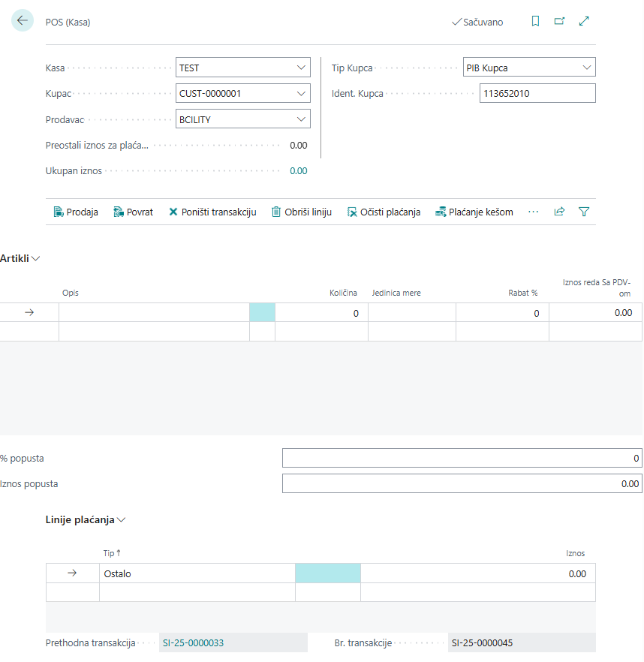Toggle the filter pane icon

[584, 212]
